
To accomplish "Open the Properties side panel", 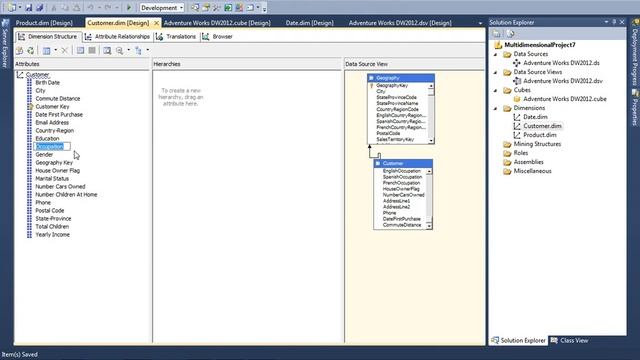I will (636, 108).
